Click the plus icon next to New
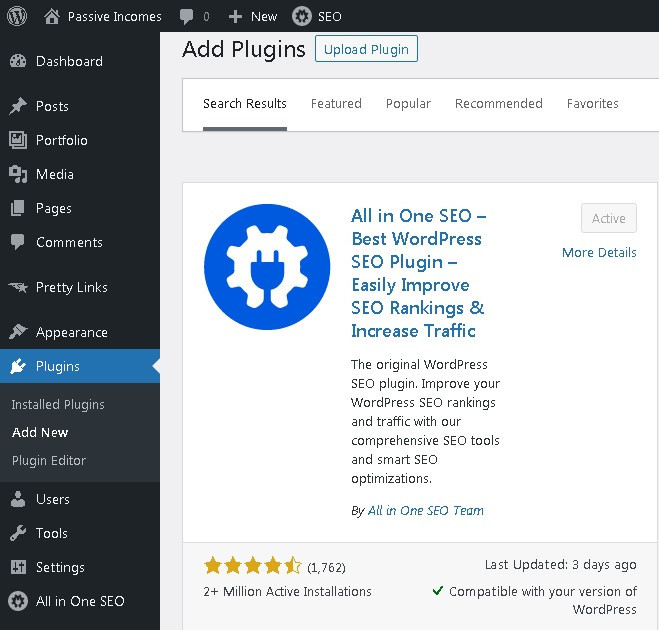The height and width of the screenshot is (630, 659). point(235,17)
